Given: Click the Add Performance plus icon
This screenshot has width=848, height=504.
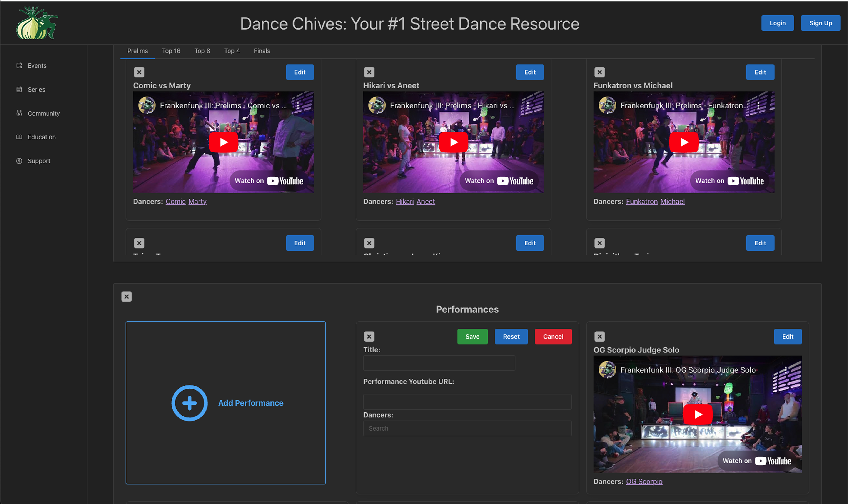Looking at the screenshot, I should click(189, 403).
